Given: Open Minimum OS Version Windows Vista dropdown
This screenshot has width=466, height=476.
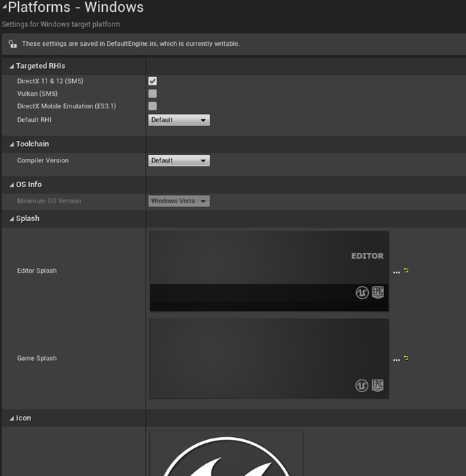Looking at the screenshot, I should coord(179,201).
